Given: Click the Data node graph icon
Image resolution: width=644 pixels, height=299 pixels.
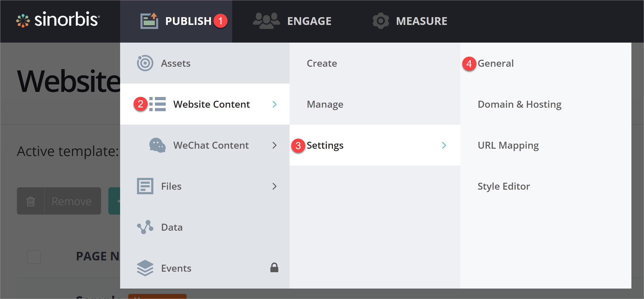Looking at the screenshot, I should (145, 227).
